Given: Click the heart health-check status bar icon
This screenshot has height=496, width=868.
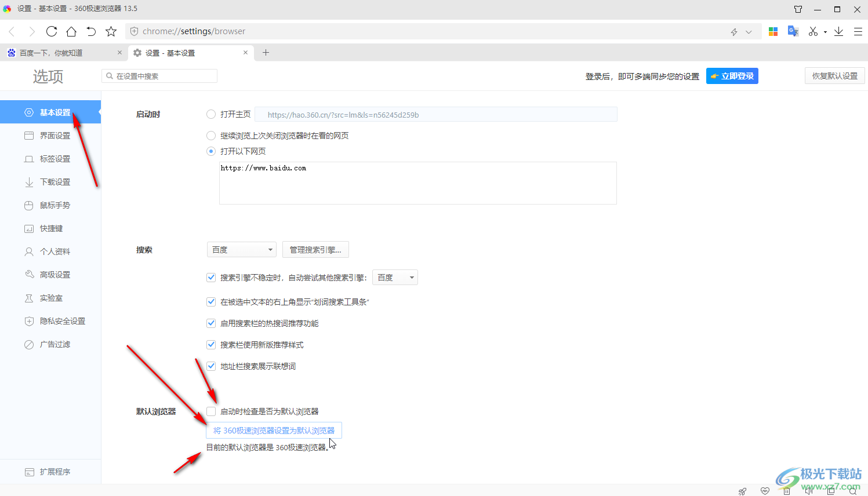Looking at the screenshot, I should [765, 491].
